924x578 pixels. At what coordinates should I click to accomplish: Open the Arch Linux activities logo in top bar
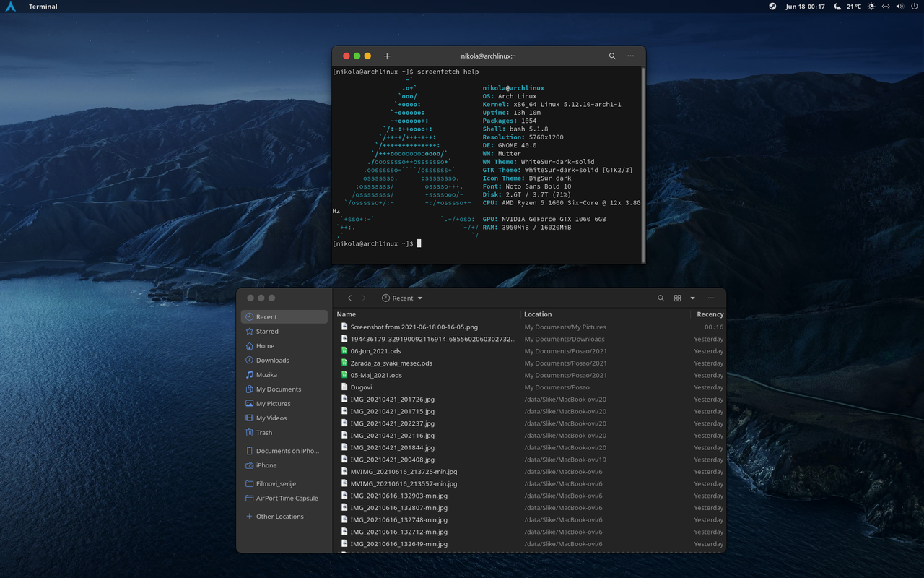click(x=11, y=7)
